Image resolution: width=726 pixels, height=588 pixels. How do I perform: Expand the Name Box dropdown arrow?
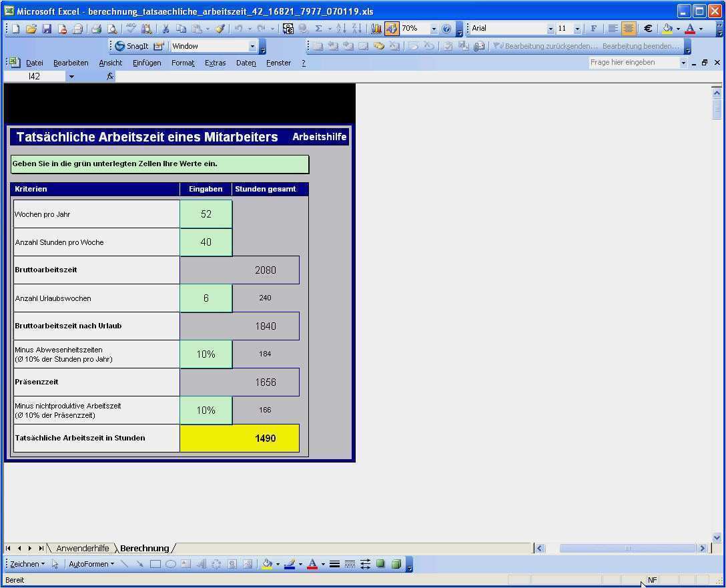71,76
